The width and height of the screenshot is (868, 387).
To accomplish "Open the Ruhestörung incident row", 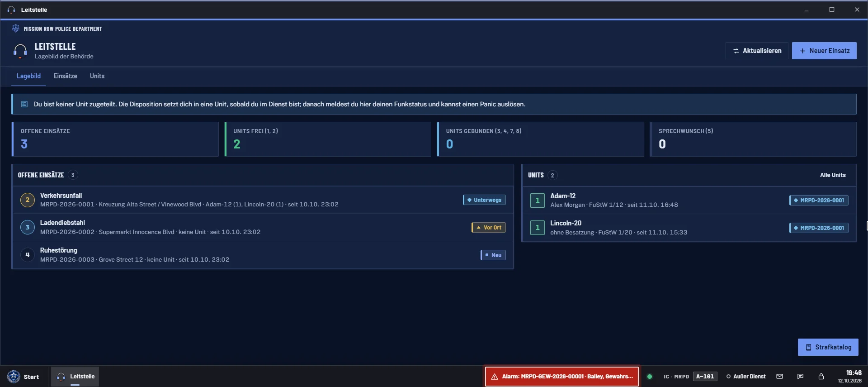I will pyautogui.click(x=263, y=255).
